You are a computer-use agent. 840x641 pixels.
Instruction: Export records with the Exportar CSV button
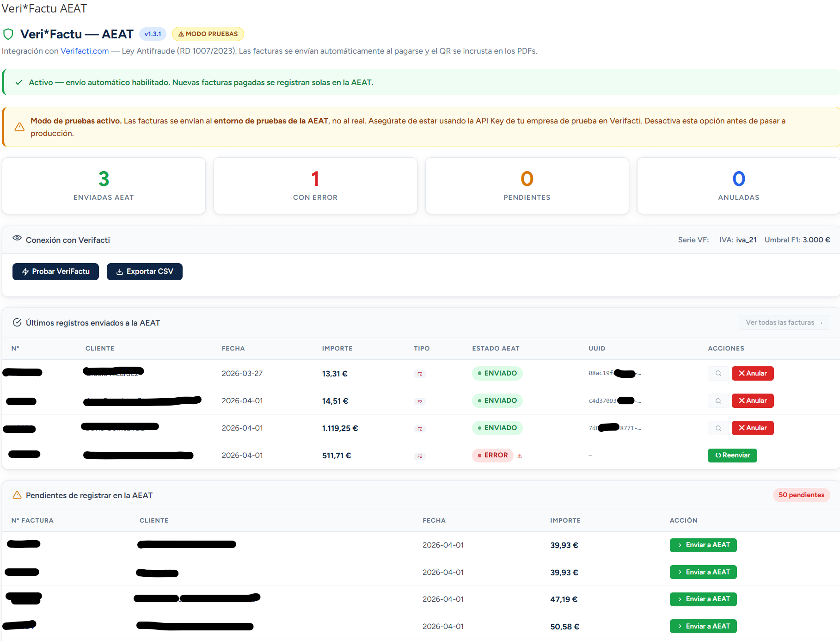point(144,271)
